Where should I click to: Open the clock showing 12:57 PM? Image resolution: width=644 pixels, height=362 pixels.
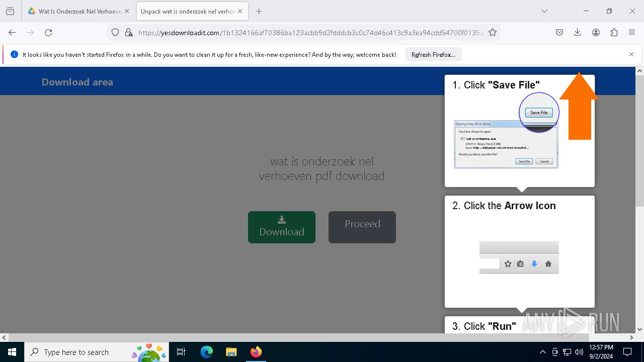[601, 352]
